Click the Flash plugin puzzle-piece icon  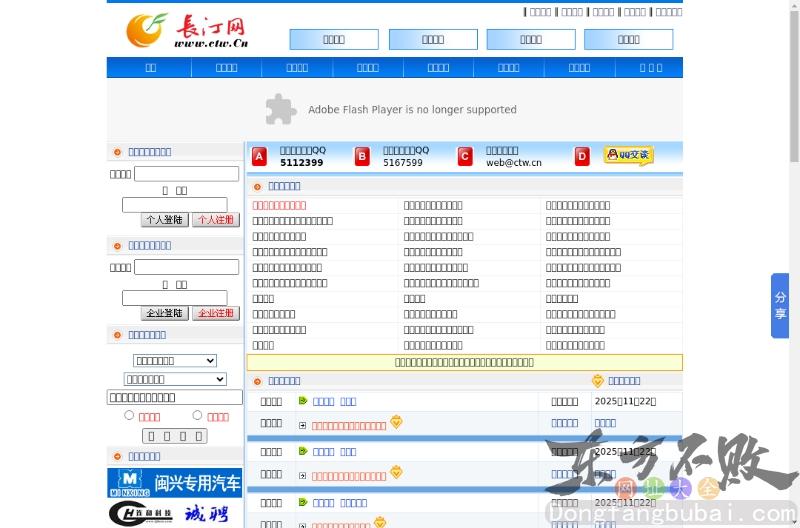(x=281, y=109)
